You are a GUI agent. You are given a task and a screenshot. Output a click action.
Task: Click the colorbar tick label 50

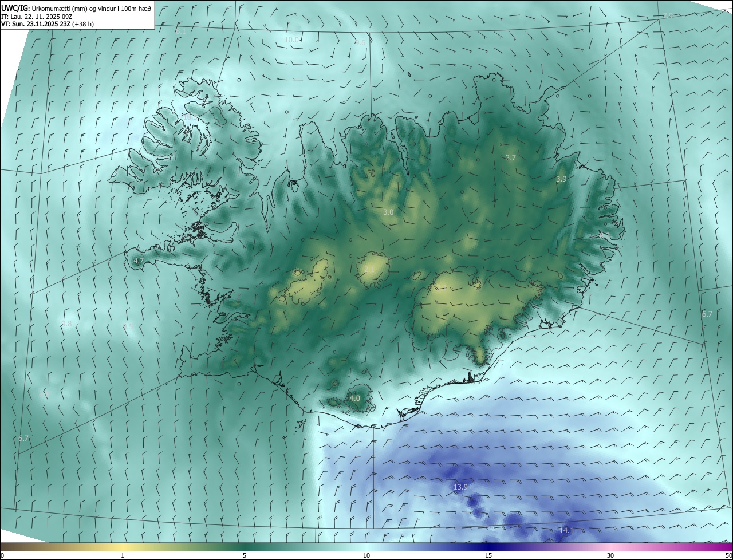coord(728,555)
